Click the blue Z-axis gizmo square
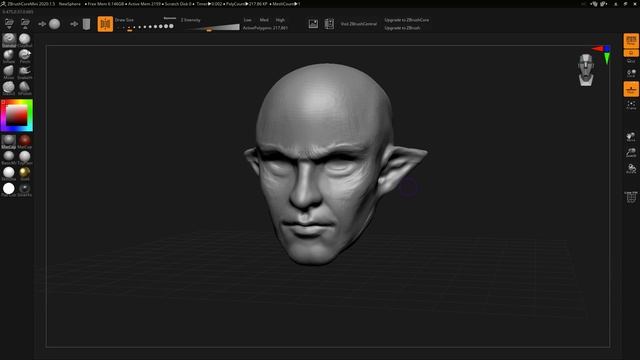This screenshot has width=640, height=360. pos(607,49)
